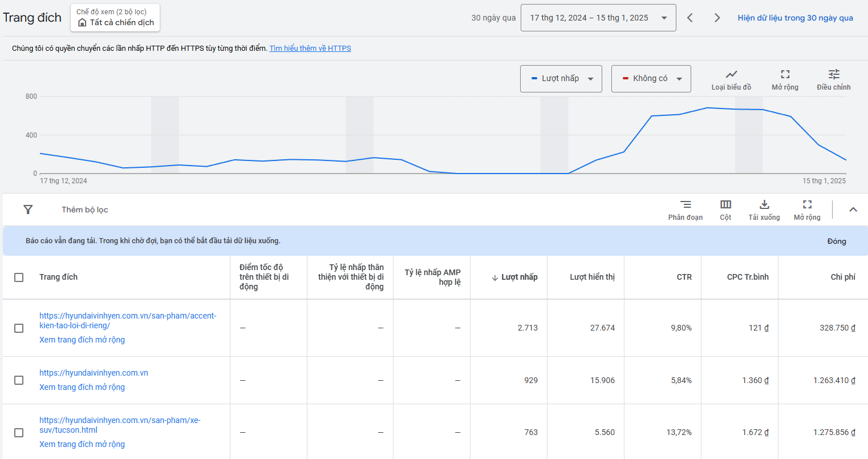
Task: Click the Thêm bộ lọc filter field
Action: coord(85,210)
